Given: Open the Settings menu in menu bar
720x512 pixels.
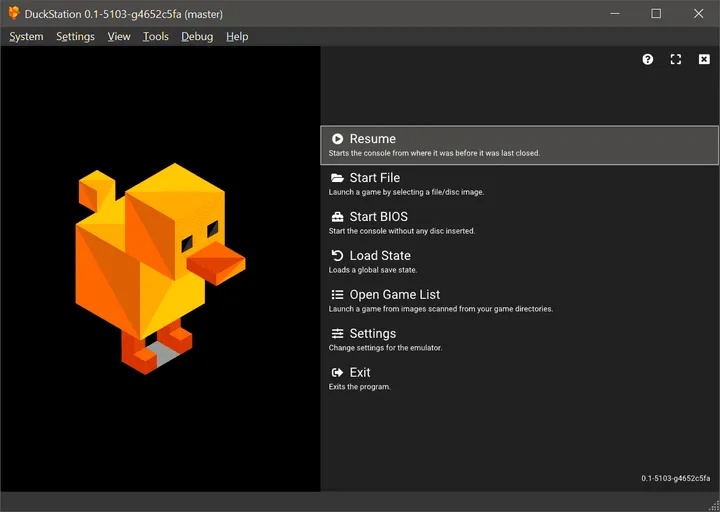Looking at the screenshot, I should (x=75, y=36).
